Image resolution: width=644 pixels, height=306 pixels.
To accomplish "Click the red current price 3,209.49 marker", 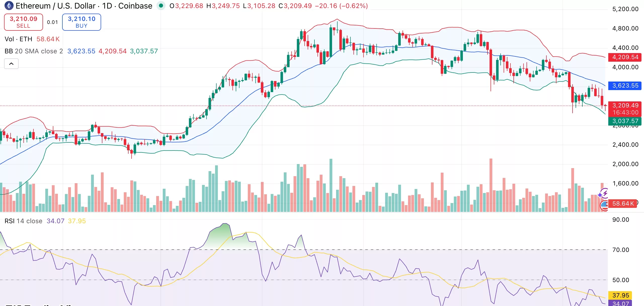I will click(x=626, y=105).
